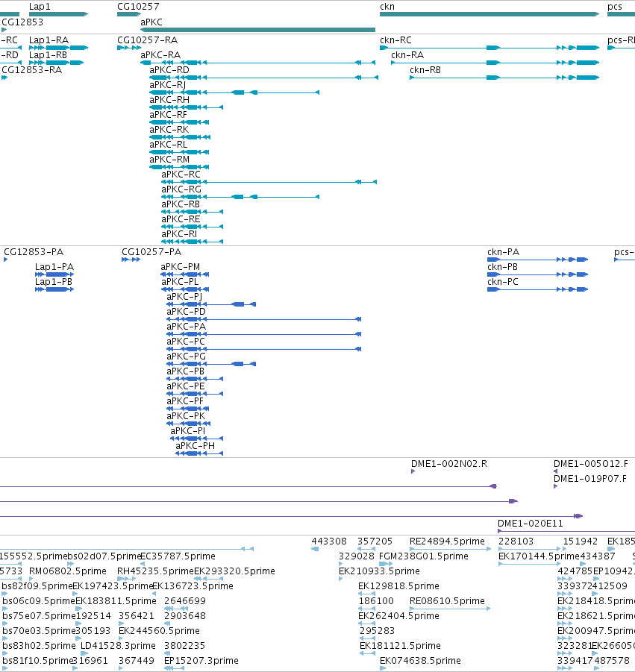Click the RM06802.5prime EST label
This screenshot has width=635, height=672.
click(68, 571)
